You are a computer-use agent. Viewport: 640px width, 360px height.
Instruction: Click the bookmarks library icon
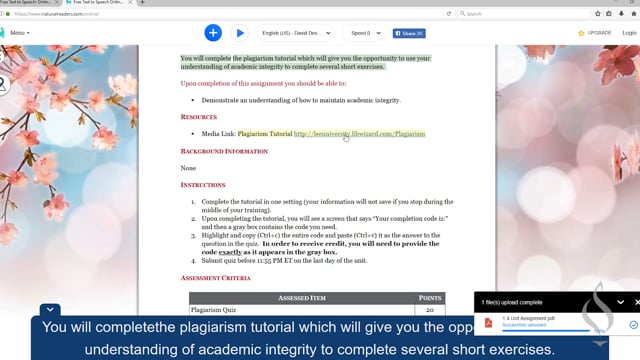point(609,13)
